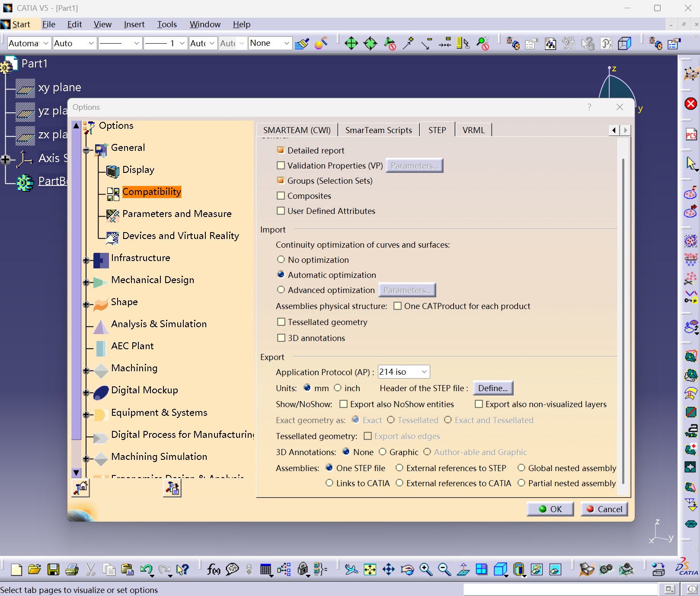Select Parameters and Measure tree item
Screen dimensions: 700x596
tap(177, 214)
